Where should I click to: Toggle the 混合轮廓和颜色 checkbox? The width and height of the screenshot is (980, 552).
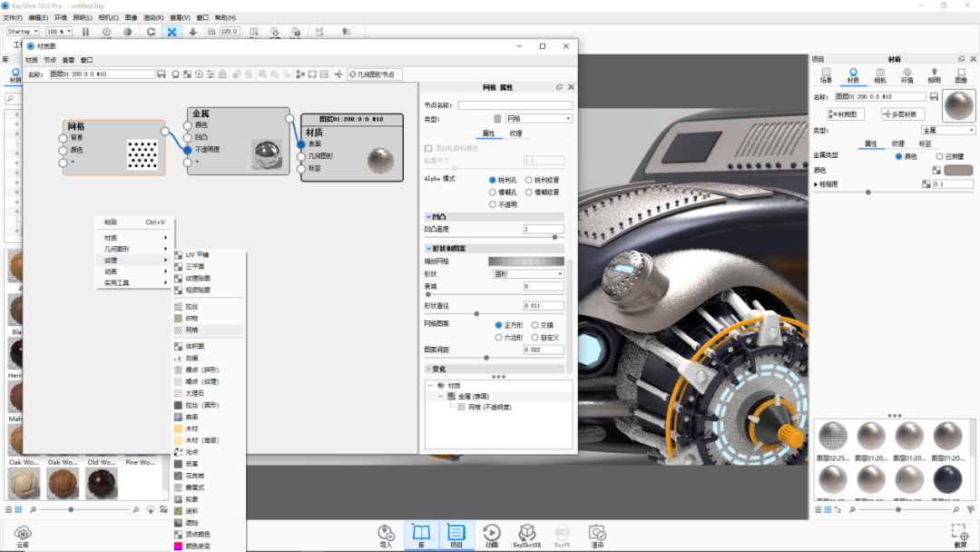point(428,149)
